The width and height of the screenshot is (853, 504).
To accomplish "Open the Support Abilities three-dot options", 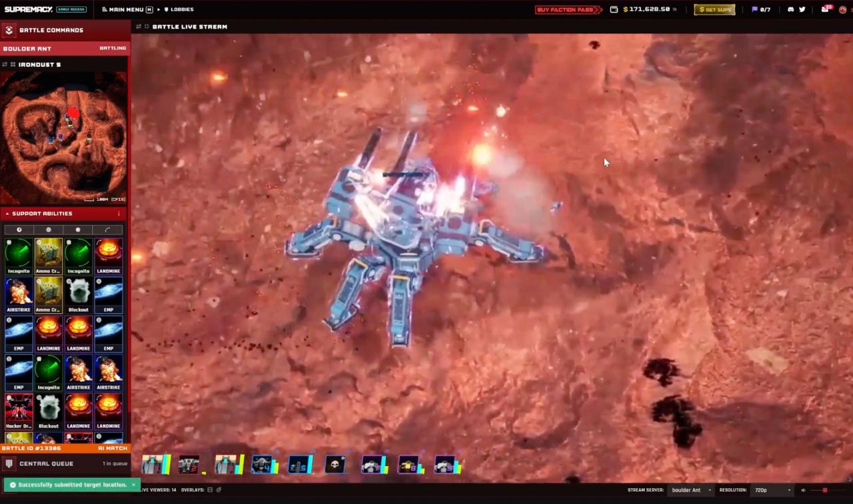I will click(119, 214).
